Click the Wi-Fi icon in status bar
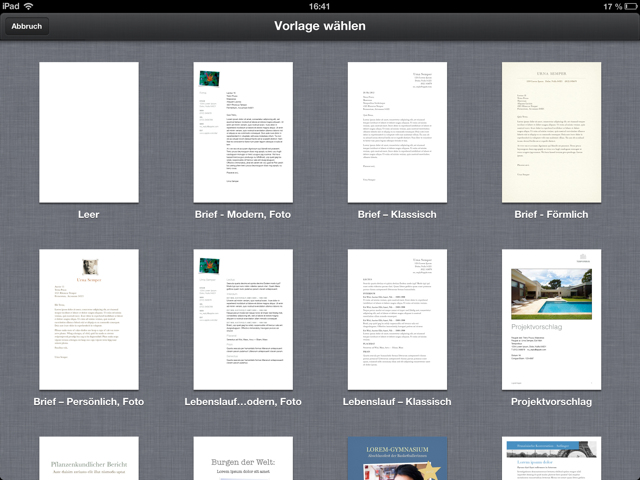The width and height of the screenshot is (640, 480). 28,6
